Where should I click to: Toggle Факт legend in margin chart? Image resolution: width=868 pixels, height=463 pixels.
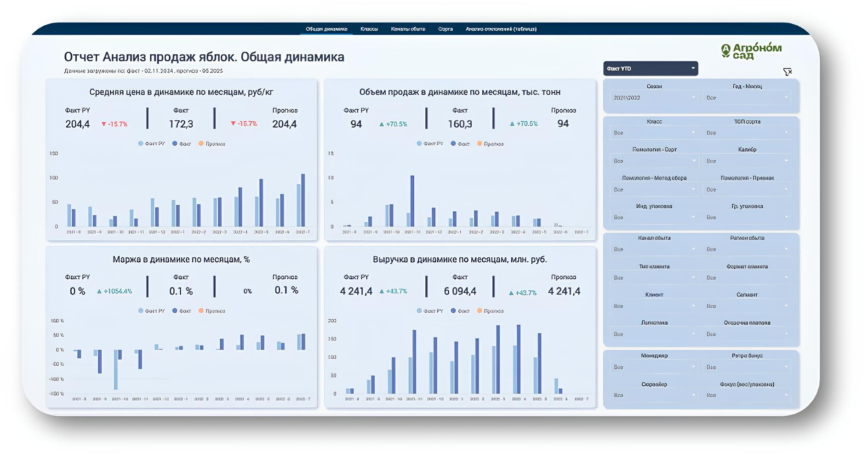pos(182,311)
